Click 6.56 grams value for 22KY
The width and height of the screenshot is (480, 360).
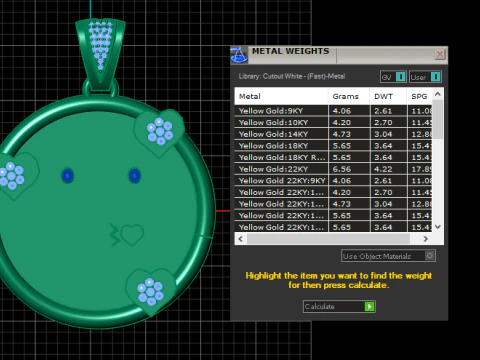pos(342,169)
